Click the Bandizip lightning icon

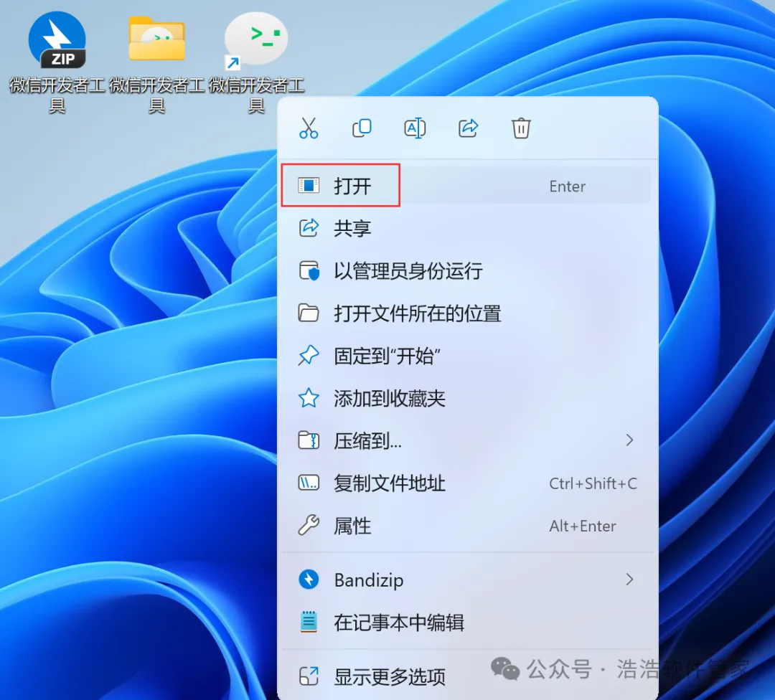click(309, 580)
